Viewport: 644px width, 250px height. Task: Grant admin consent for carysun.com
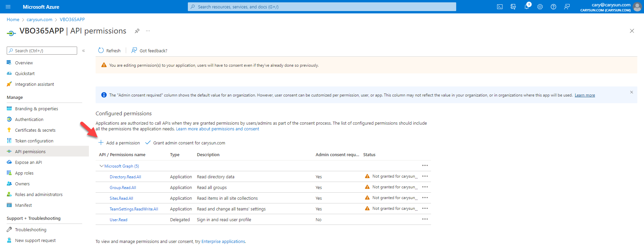(185, 143)
